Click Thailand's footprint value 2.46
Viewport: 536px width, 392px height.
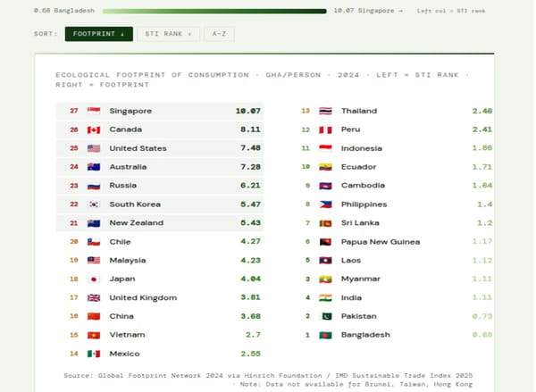pyautogui.click(x=482, y=111)
